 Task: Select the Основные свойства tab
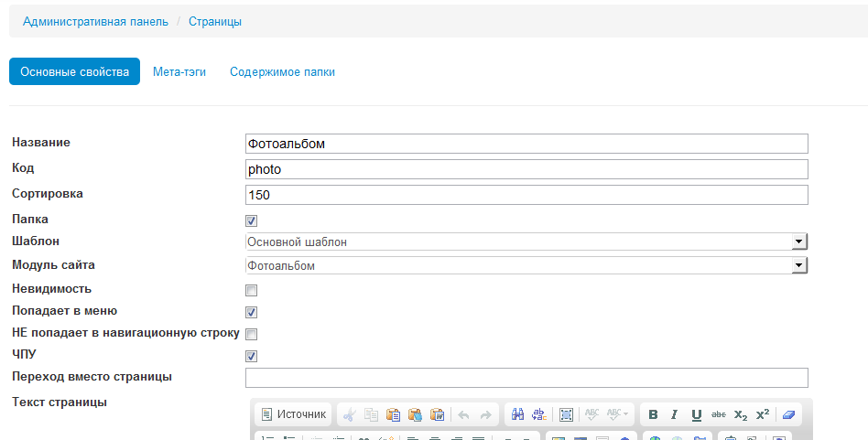pos(75,71)
